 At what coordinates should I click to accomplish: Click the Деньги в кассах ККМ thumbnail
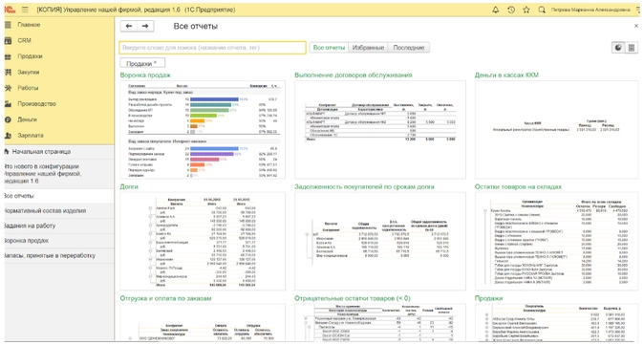(556, 129)
